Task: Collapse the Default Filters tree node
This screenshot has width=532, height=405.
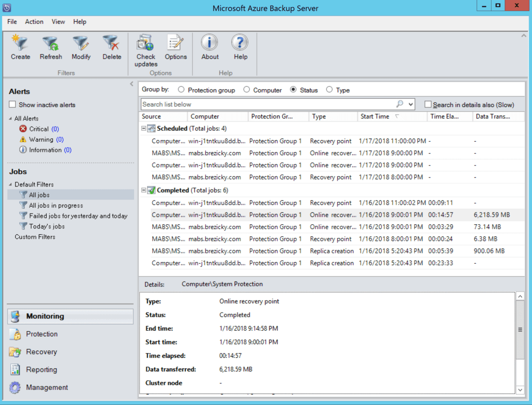Action: [x=10, y=184]
